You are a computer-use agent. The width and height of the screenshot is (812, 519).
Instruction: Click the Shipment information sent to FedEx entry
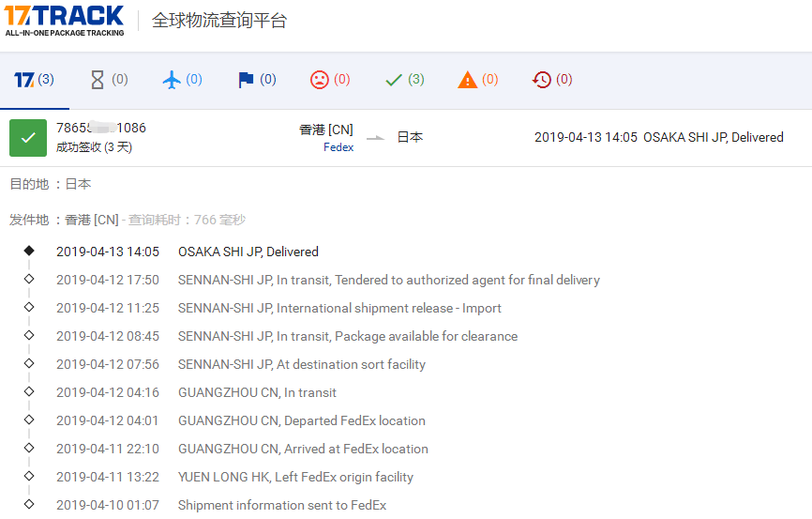click(x=281, y=505)
